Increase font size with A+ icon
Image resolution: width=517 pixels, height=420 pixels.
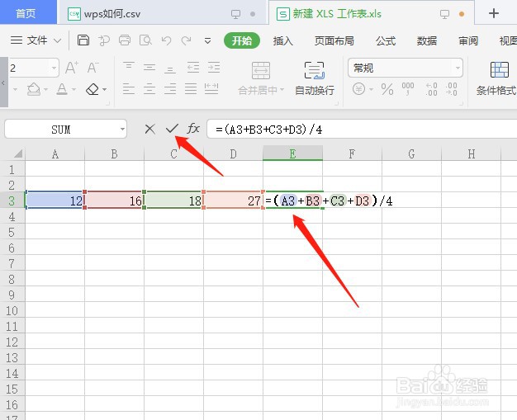(72, 68)
